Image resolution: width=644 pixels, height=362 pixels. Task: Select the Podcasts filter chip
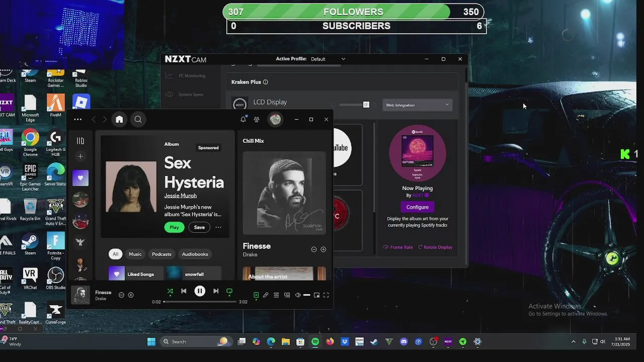click(x=162, y=254)
